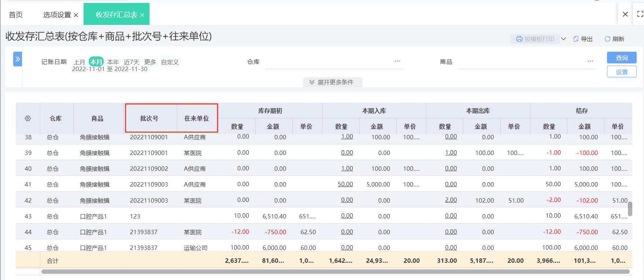Select the 上月 date range option

79,62
